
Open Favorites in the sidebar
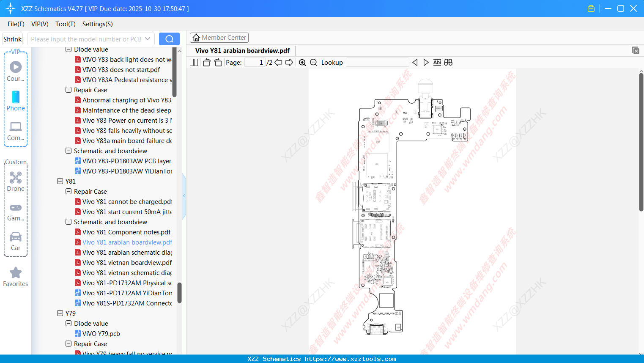click(16, 277)
